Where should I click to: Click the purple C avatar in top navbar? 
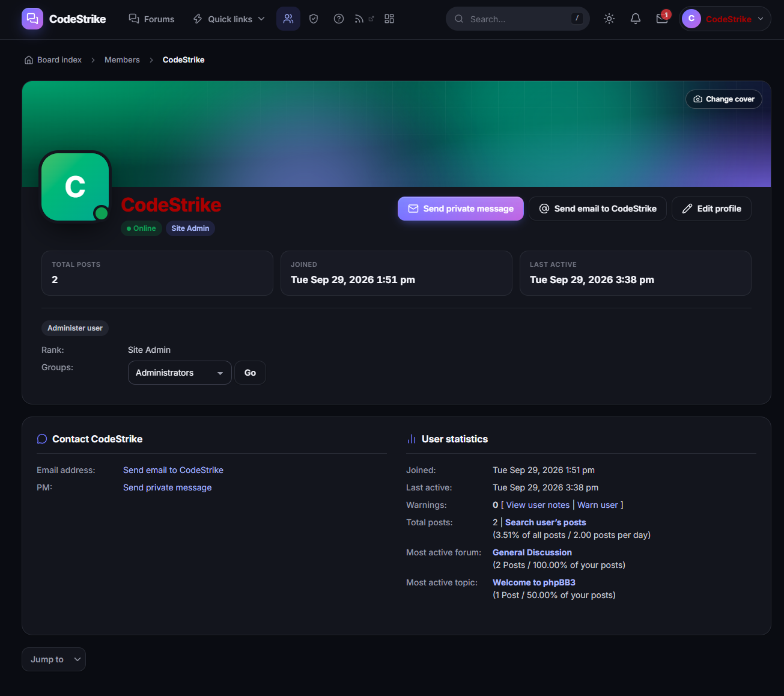click(x=691, y=19)
